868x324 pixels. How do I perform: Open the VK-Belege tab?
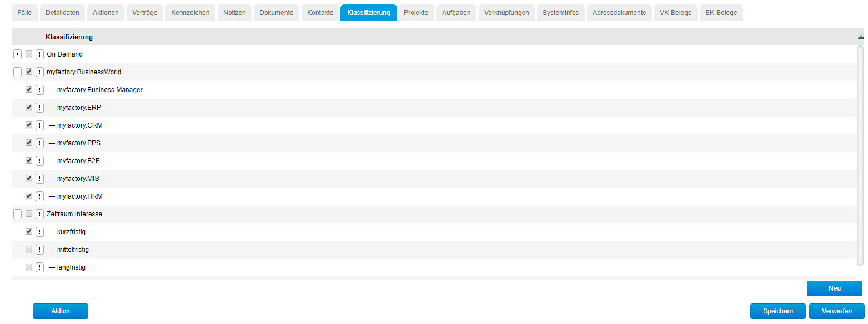(675, 13)
